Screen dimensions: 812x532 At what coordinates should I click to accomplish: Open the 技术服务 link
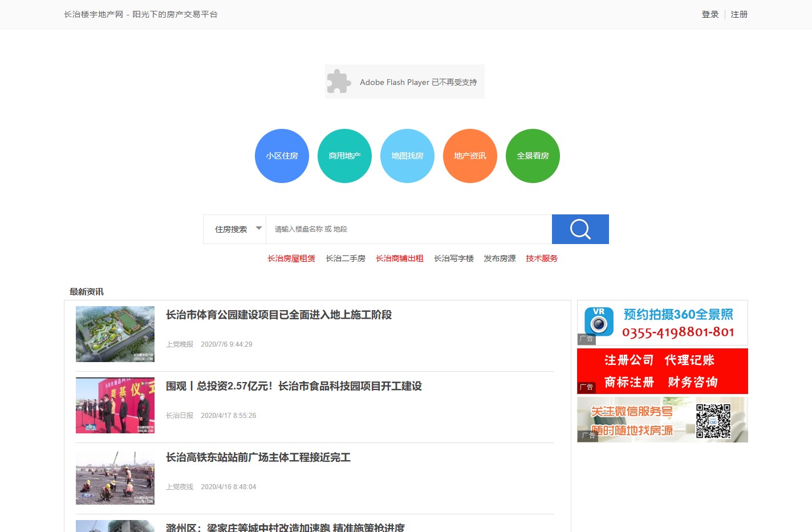coord(542,258)
